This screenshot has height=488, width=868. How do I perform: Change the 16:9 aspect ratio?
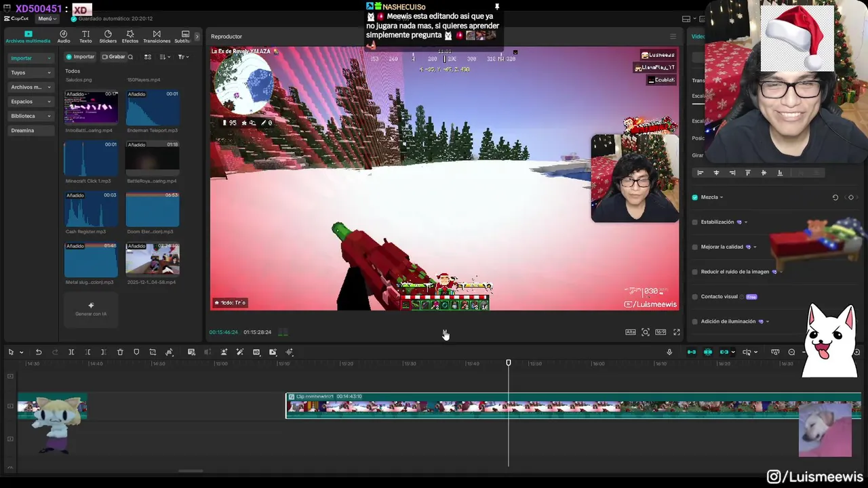pos(660,332)
